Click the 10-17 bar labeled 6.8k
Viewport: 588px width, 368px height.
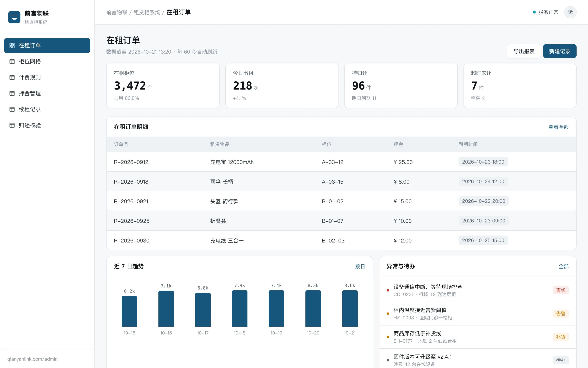click(203, 310)
